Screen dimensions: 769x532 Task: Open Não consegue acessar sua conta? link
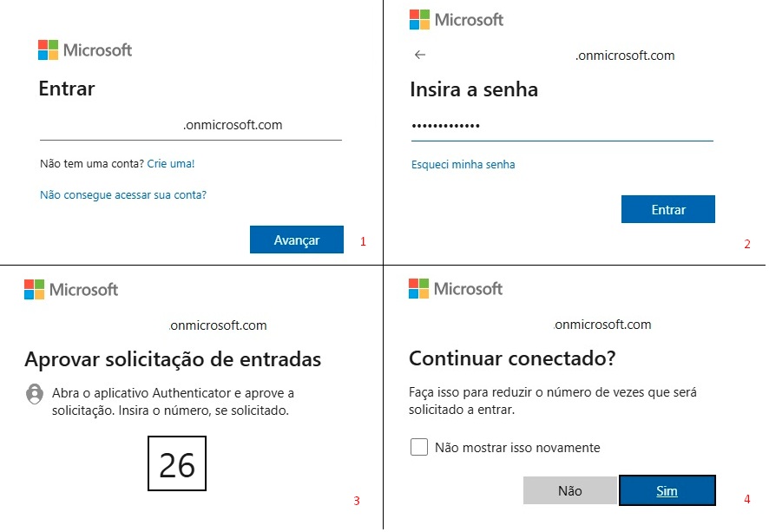pyautogui.click(x=123, y=194)
